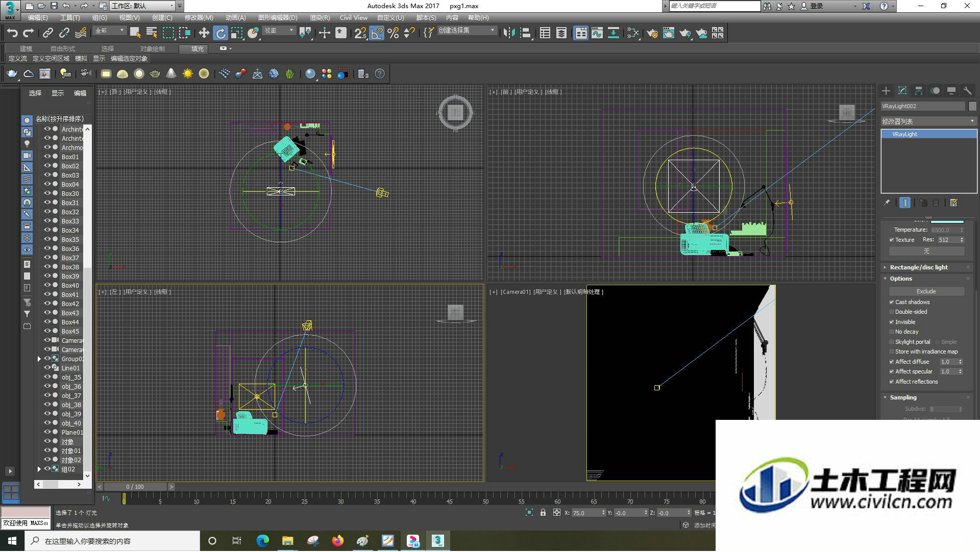Hide Box01 using its eye icon
980x552 pixels.
[47, 157]
